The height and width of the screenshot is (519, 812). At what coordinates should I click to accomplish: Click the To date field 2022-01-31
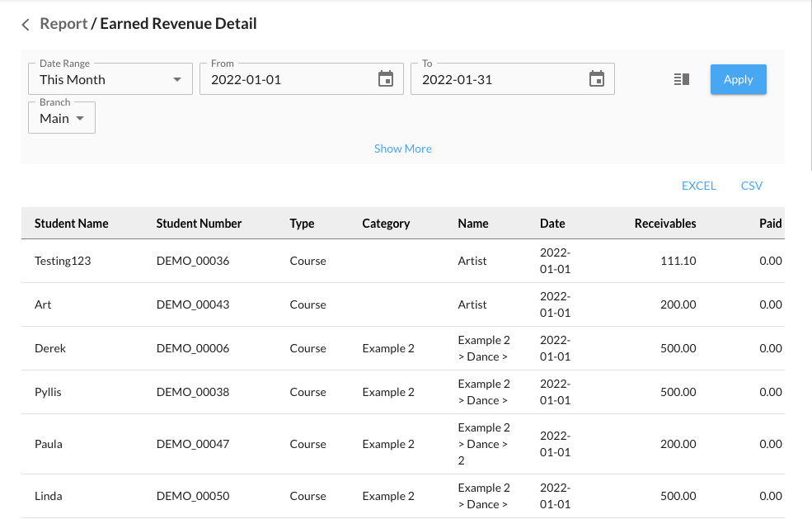point(500,80)
